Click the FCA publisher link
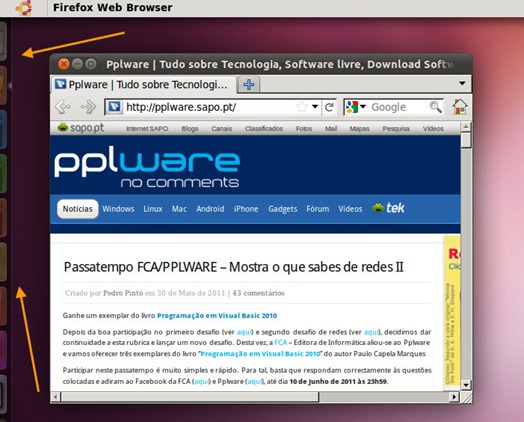The image size is (524, 422). [x=281, y=342]
